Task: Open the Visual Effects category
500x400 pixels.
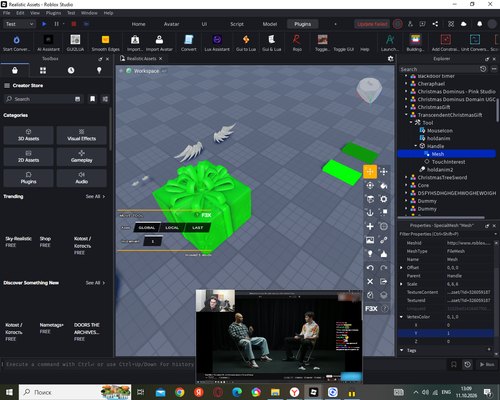Action: point(82,135)
